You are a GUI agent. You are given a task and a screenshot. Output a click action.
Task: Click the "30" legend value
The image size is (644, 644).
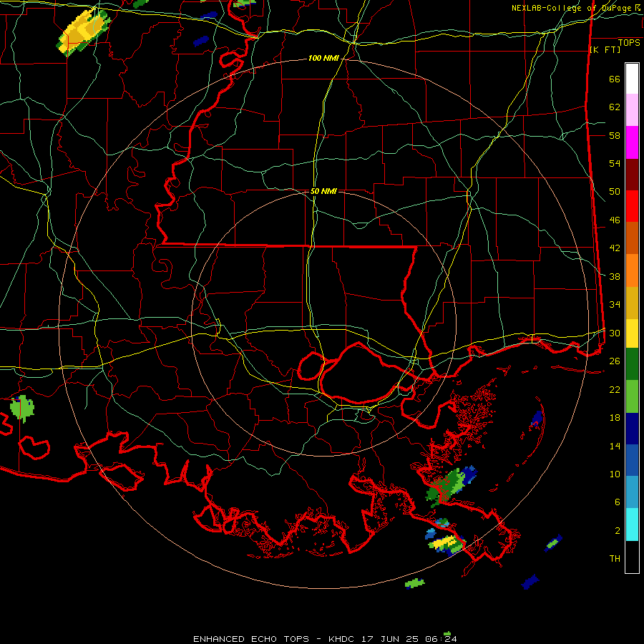click(615, 333)
